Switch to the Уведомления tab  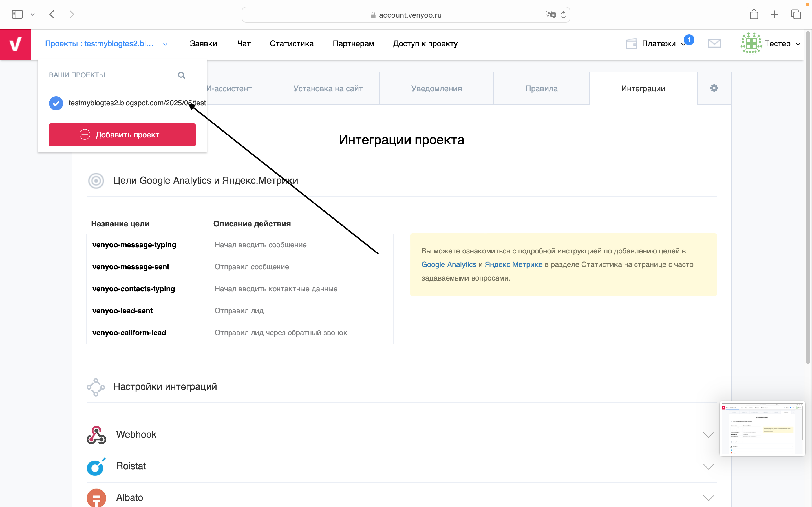click(x=436, y=88)
